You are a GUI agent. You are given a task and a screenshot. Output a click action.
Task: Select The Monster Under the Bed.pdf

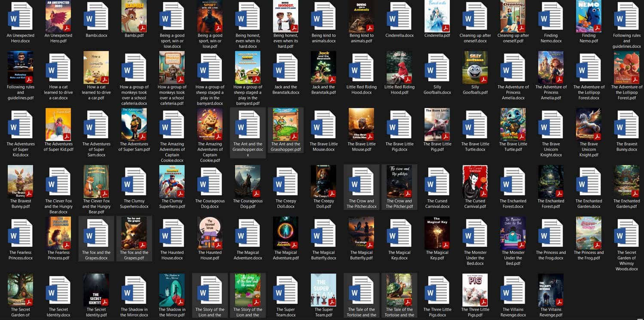(x=513, y=233)
